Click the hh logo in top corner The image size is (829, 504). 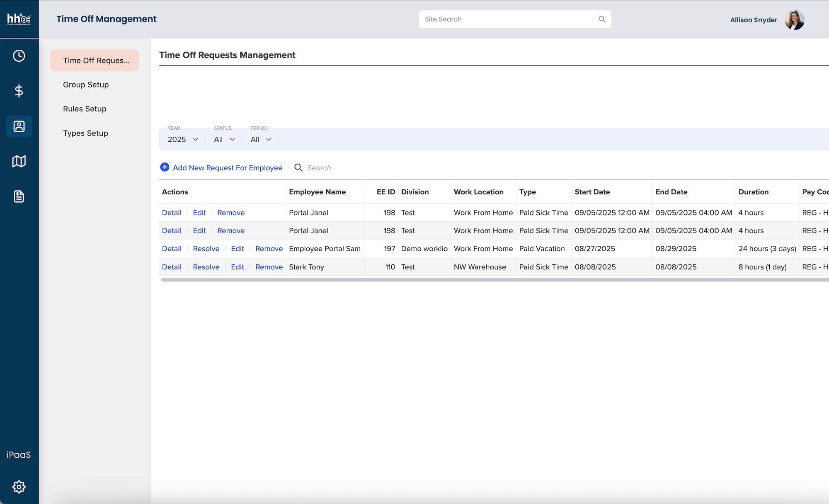pyautogui.click(x=19, y=19)
